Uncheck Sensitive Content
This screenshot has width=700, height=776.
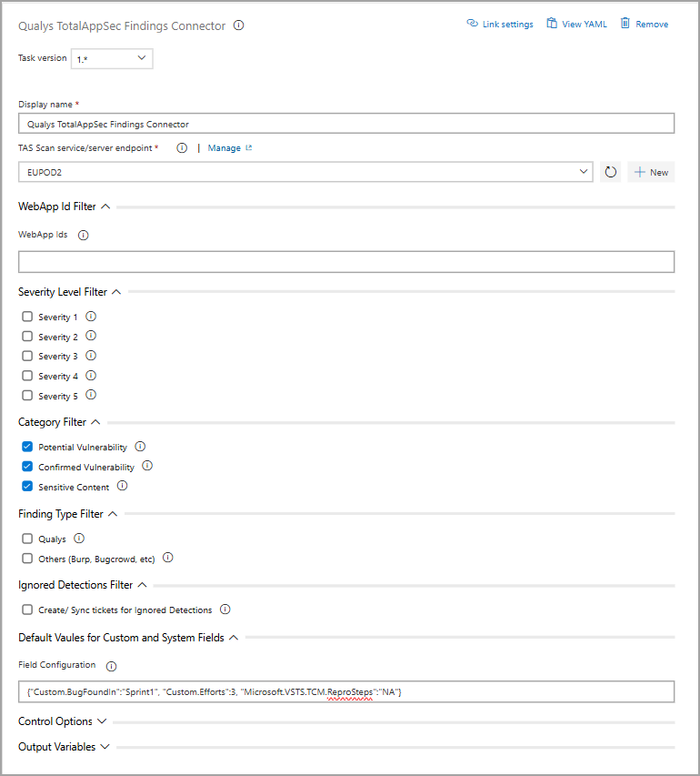pyautogui.click(x=26, y=486)
